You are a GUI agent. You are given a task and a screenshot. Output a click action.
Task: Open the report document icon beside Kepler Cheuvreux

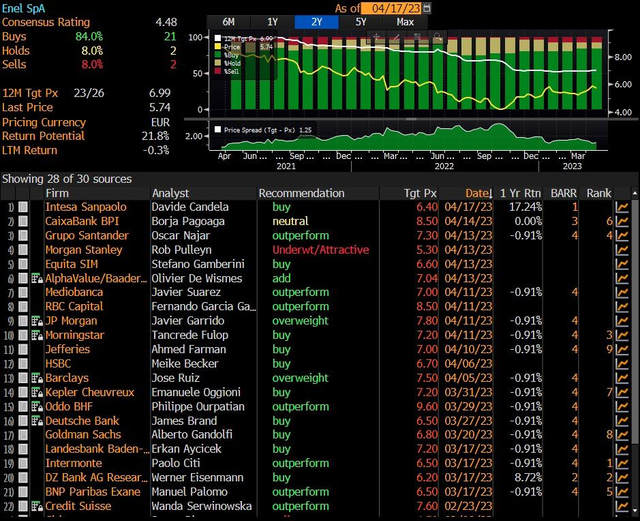(37, 392)
